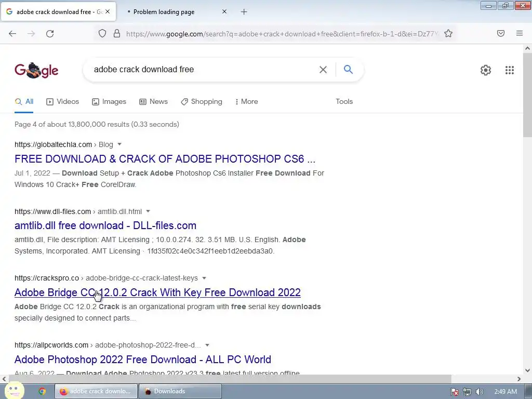Submit search with the magnifying glass icon
The image size is (532, 399).
349,69
